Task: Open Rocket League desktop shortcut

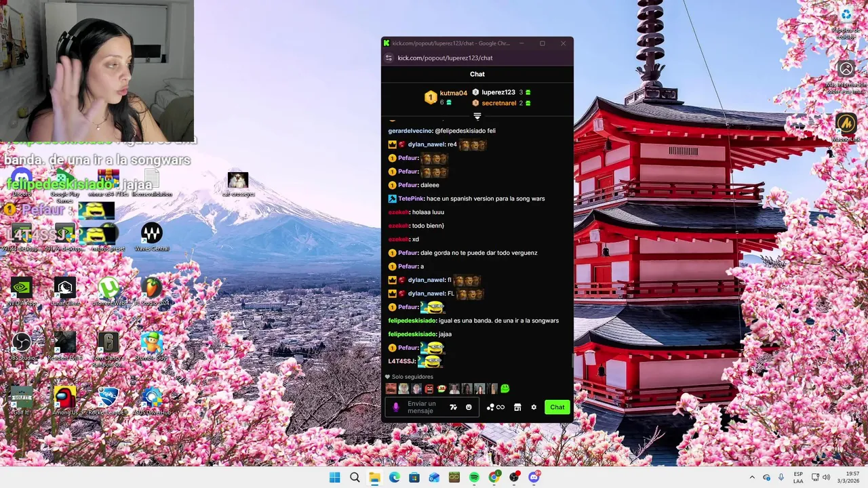Action: point(108,401)
